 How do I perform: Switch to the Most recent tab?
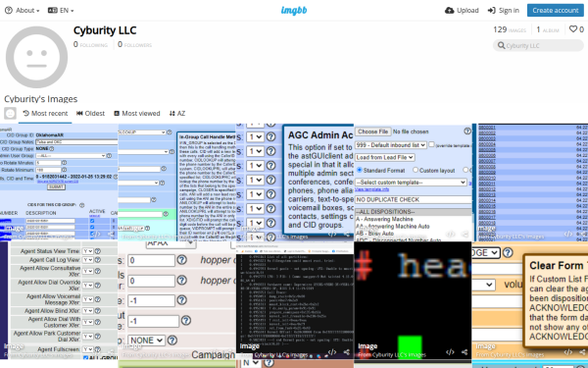click(45, 114)
